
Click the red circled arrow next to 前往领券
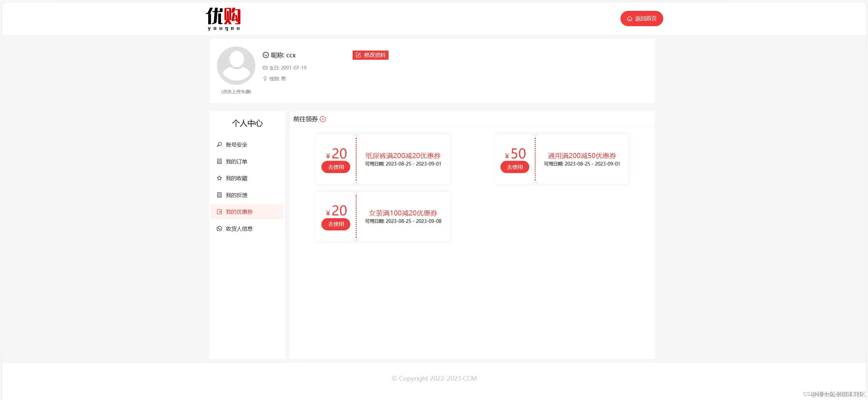[323, 119]
